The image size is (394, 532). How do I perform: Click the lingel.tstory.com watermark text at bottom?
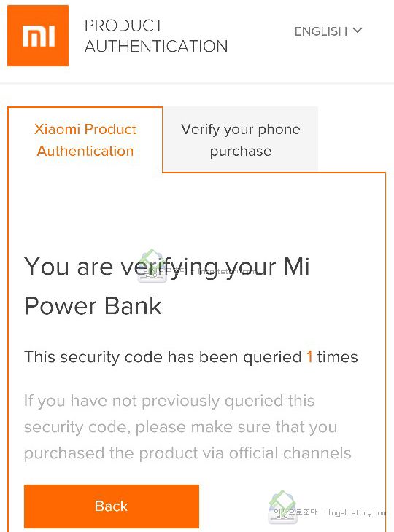tap(357, 512)
